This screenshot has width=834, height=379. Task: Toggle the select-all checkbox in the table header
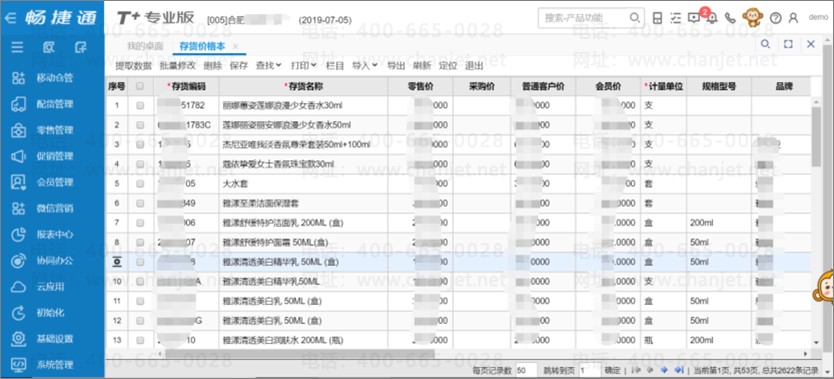140,86
